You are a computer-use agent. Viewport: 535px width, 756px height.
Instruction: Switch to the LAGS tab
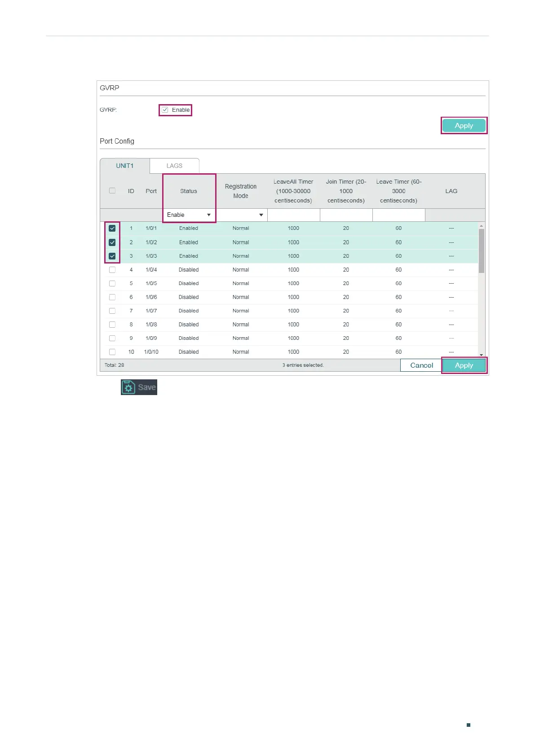coord(174,166)
